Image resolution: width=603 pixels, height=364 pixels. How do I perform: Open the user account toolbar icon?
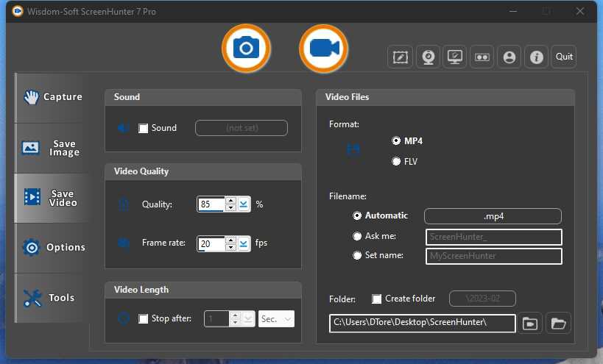point(509,57)
